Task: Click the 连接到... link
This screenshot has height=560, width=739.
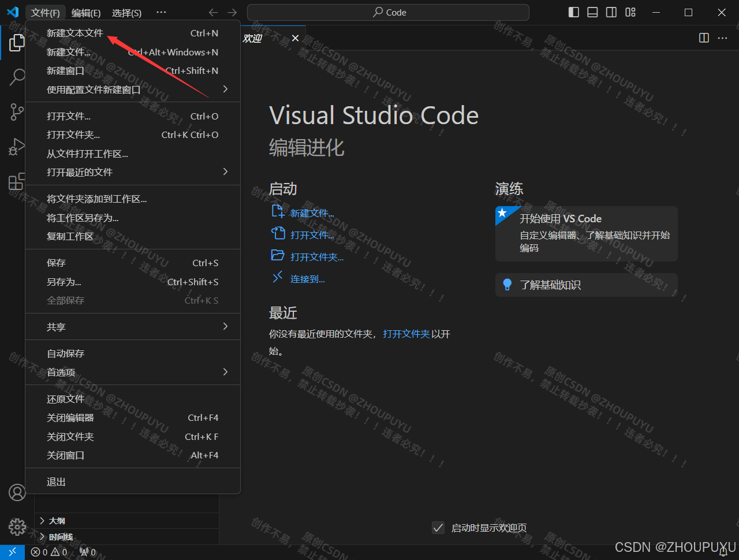Action: [x=308, y=279]
